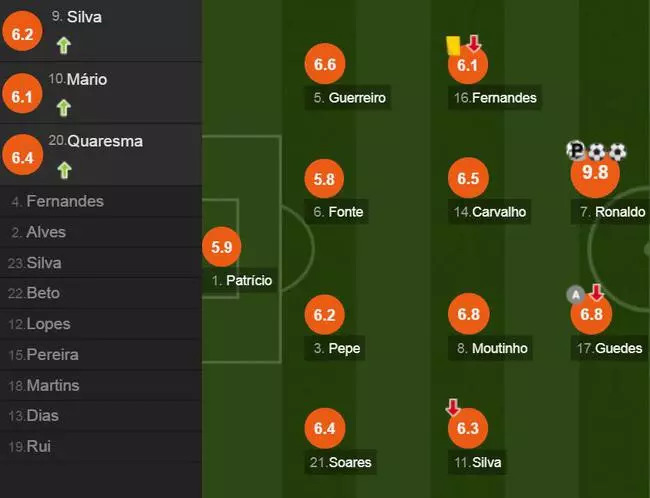Screen dimensions: 650x498
Task: Click the 6.6 rating for Guerreiro
Action: [x=324, y=65]
